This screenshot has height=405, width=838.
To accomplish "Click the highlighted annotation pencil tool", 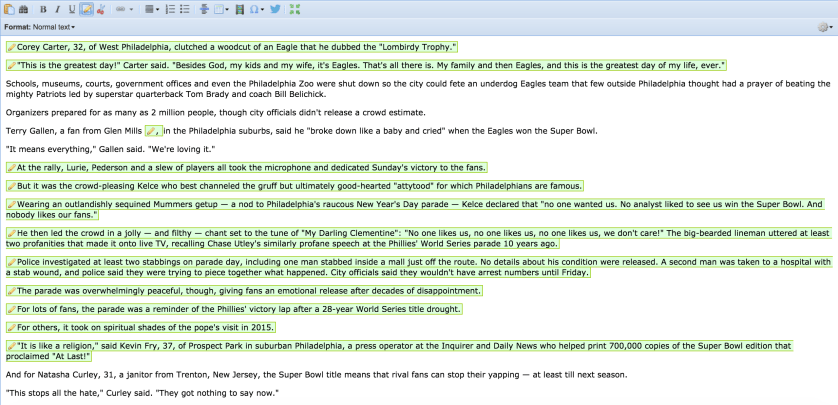I will pyautogui.click(x=87, y=9).
